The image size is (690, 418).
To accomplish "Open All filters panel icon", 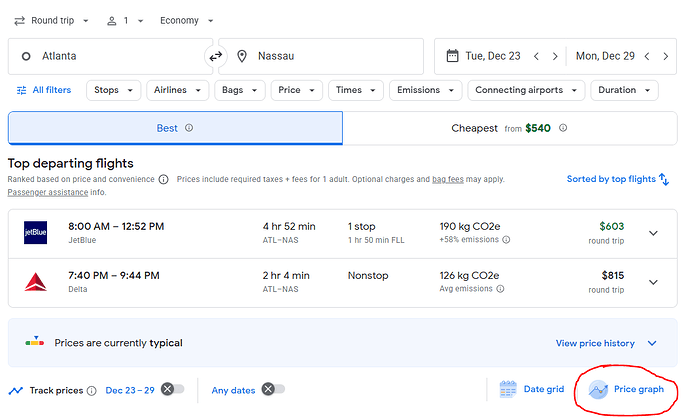I will click(22, 90).
